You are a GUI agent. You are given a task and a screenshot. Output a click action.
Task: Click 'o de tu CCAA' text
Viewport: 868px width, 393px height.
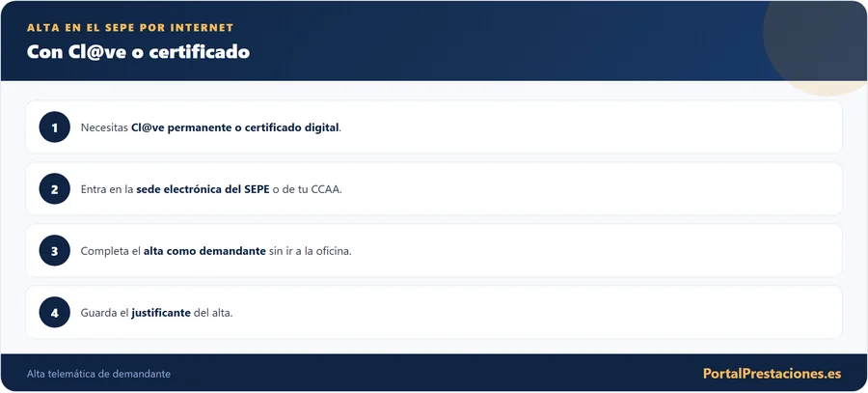click(x=306, y=189)
